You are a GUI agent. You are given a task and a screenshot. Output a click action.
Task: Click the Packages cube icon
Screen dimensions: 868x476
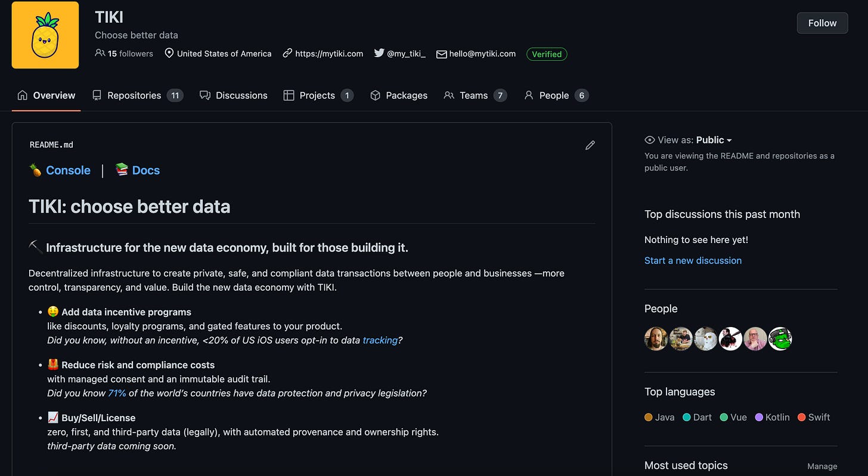pyautogui.click(x=375, y=95)
